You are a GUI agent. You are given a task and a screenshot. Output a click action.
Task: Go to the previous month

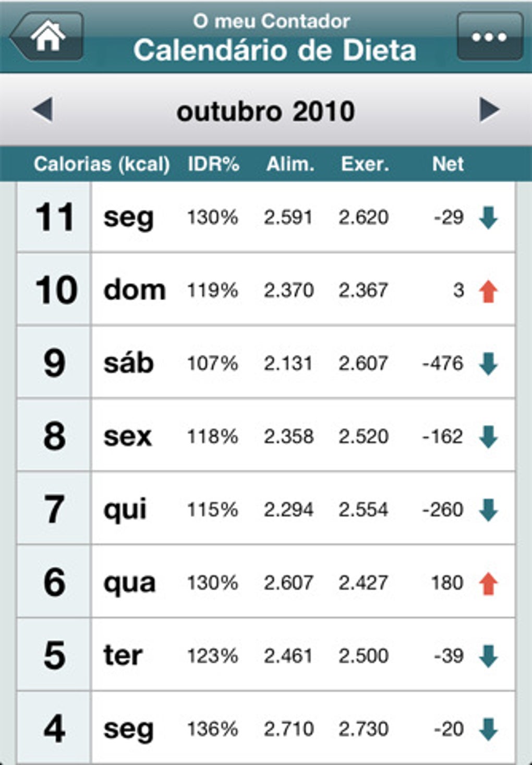42,110
